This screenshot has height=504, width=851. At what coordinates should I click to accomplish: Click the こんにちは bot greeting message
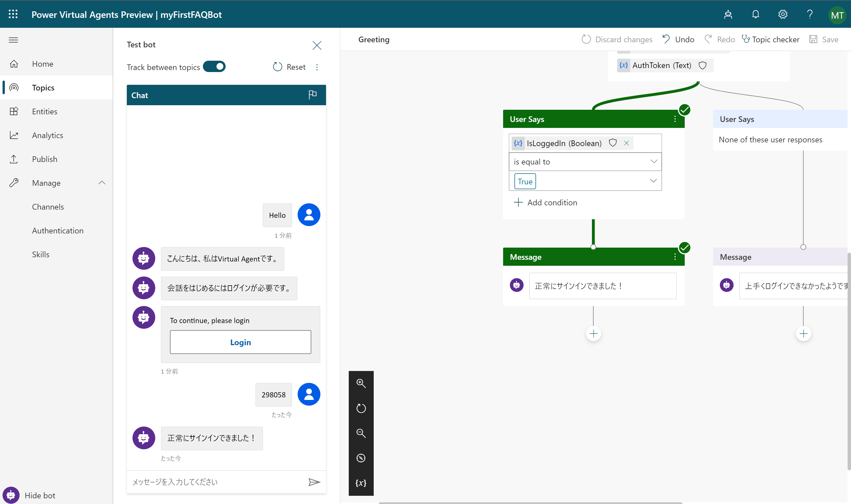pyautogui.click(x=222, y=258)
